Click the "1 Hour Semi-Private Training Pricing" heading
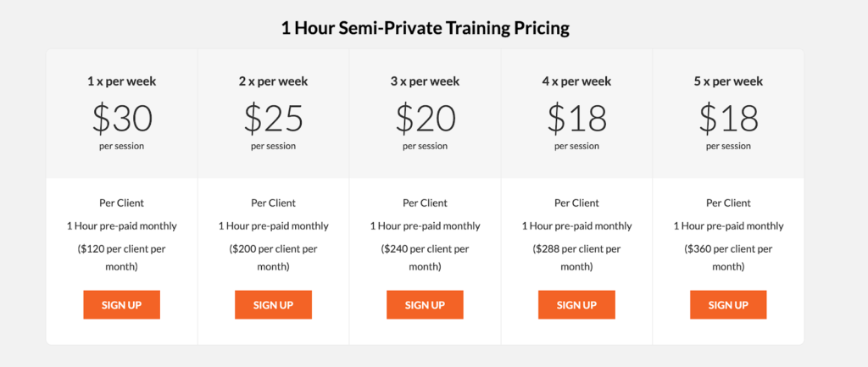This screenshot has height=367, width=868. pos(425,28)
